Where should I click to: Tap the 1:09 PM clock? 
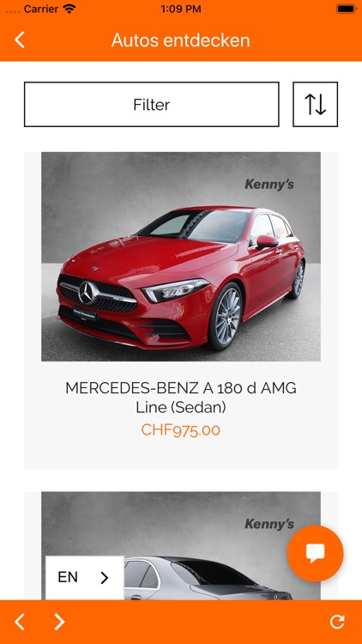coord(181,9)
